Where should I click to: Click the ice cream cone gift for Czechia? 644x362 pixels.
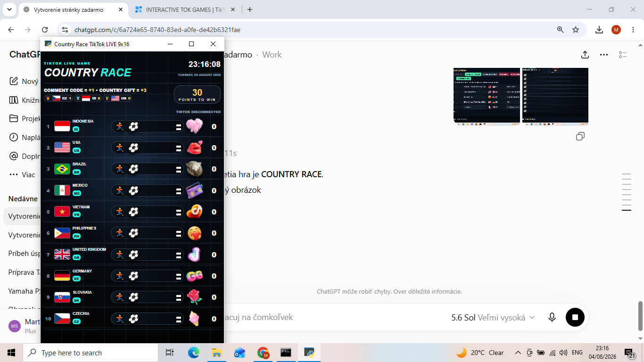[x=194, y=319]
